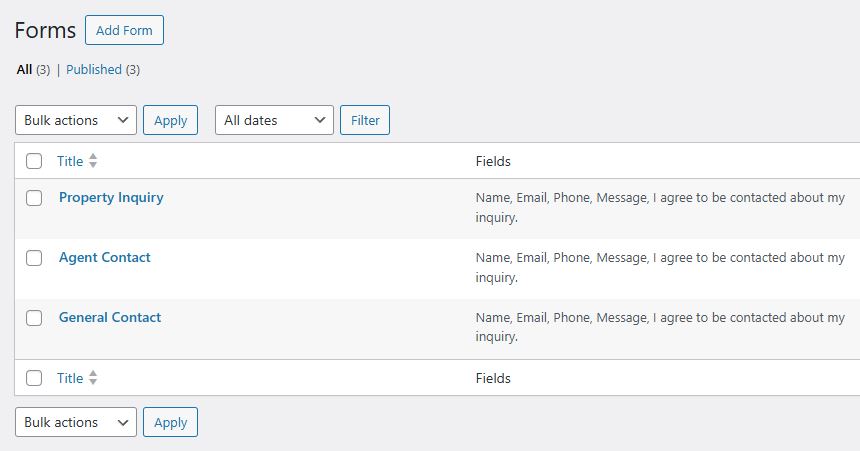Open the General Contact form
The image size is (860, 451).
tap(110, 317)
